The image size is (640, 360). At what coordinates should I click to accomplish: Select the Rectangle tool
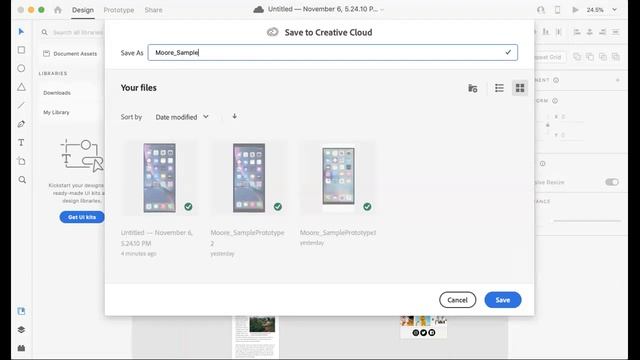coord(21,50)
